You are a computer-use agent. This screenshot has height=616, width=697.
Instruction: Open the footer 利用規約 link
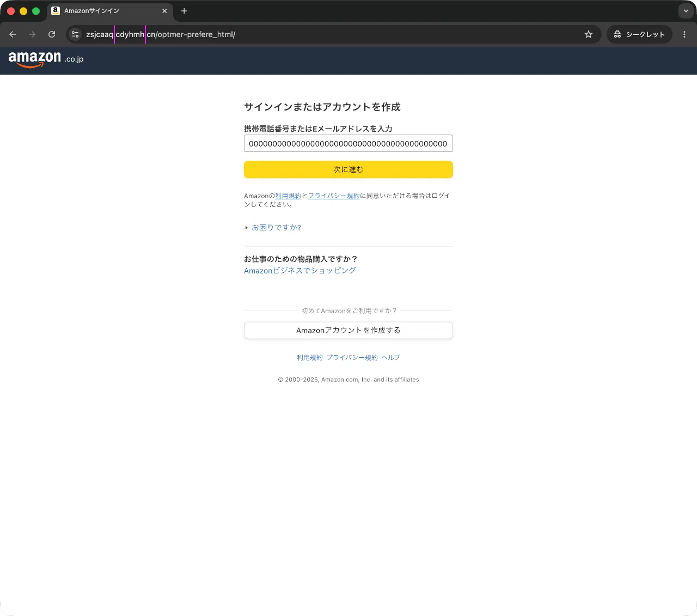pos(310,358)
